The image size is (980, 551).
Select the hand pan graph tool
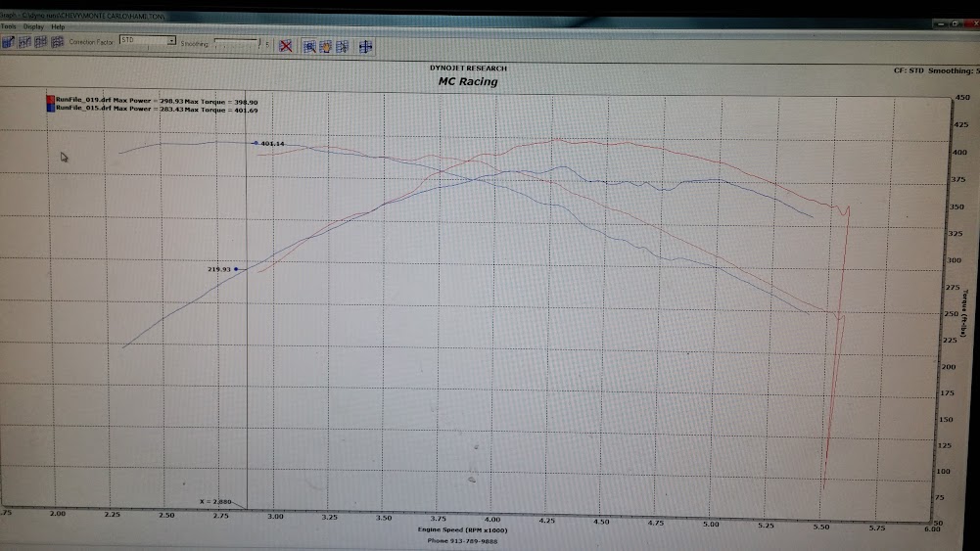[x=326, y=46]
